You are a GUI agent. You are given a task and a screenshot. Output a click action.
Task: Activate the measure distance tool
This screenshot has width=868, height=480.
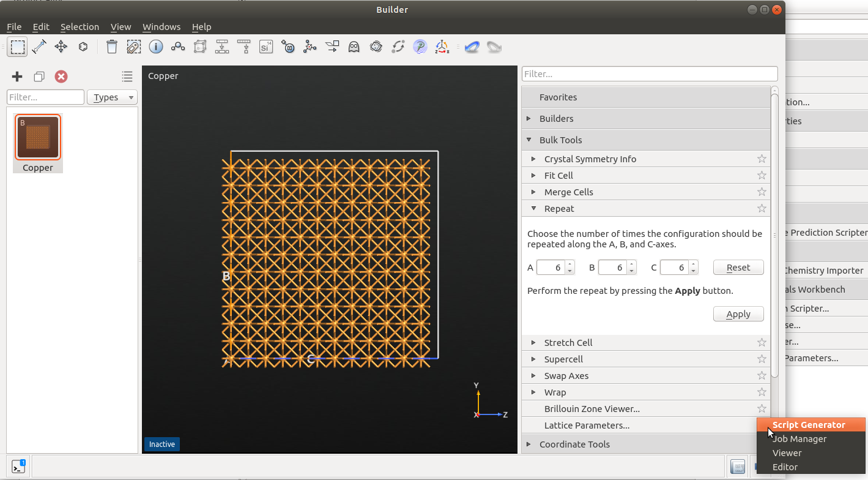coord(39,47)
